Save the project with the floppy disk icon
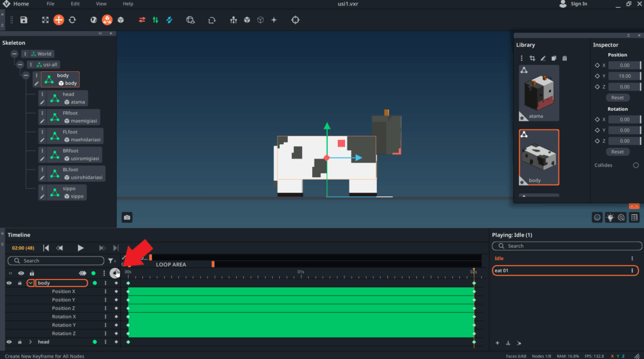 [x=24, y=20]
